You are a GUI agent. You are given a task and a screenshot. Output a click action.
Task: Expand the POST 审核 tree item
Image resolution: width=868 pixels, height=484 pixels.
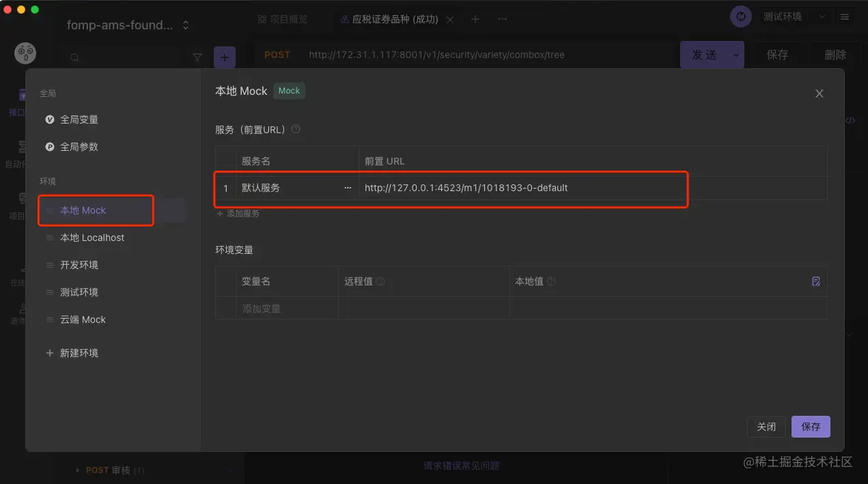[x=77, y=470]
